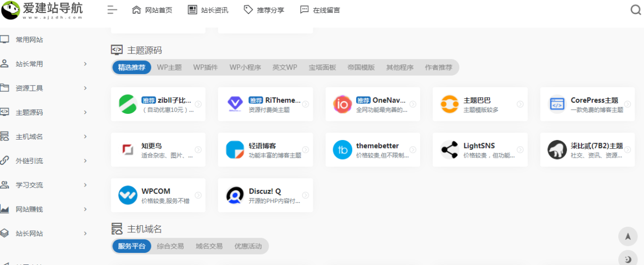Viewport: 644px width, 265px height.
Task: Click the server icon beside 主机域名 in sidebar
Action: point(5,137)
